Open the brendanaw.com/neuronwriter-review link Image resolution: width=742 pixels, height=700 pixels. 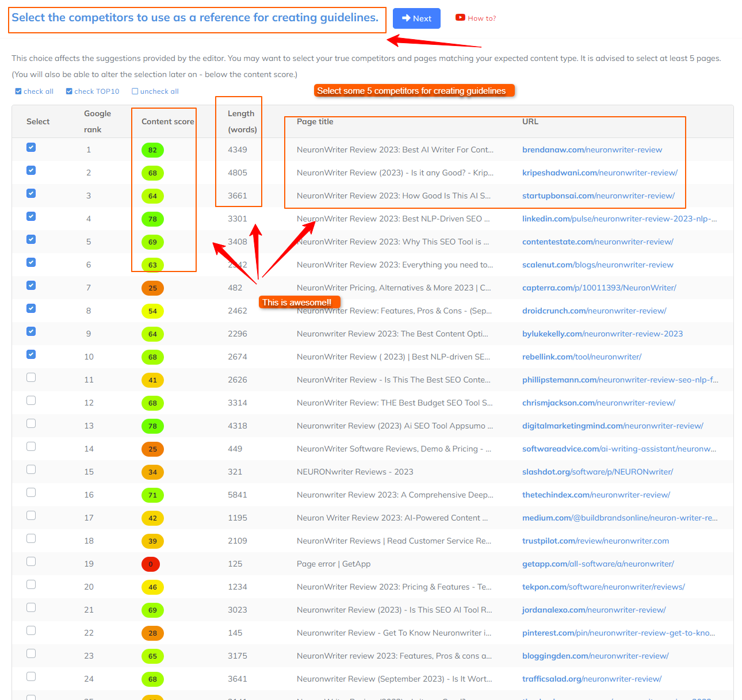[x=592, y=150]
